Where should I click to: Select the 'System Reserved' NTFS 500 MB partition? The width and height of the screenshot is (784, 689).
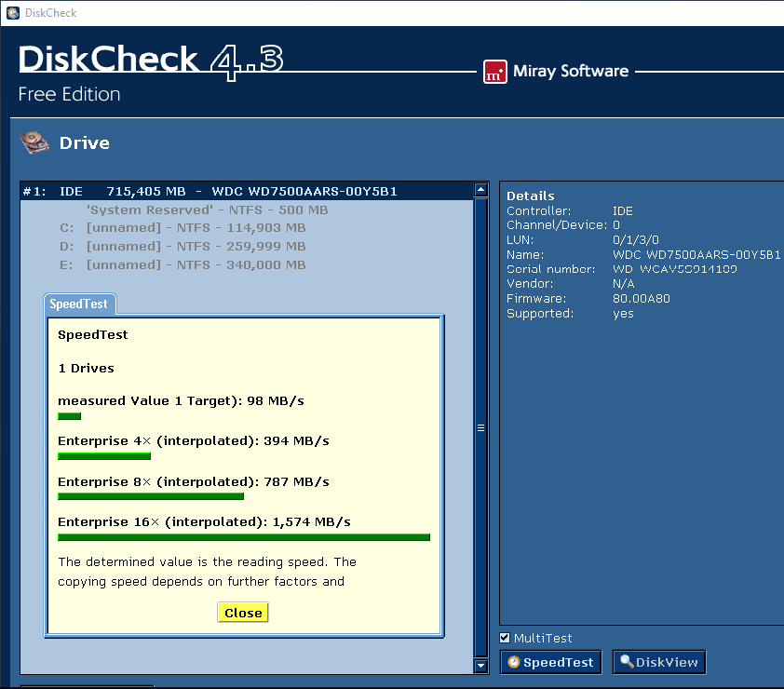click(207, 210)
